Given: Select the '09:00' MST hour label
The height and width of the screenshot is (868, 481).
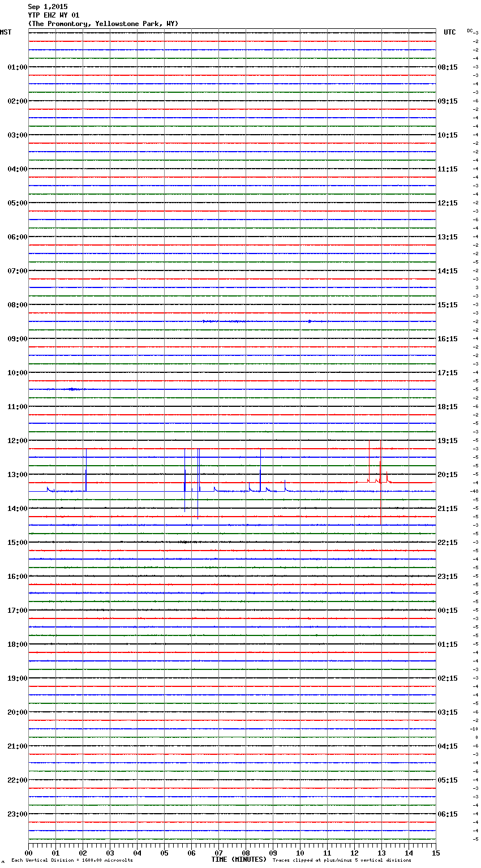Looking at the screenshot, I should (18, 339).
